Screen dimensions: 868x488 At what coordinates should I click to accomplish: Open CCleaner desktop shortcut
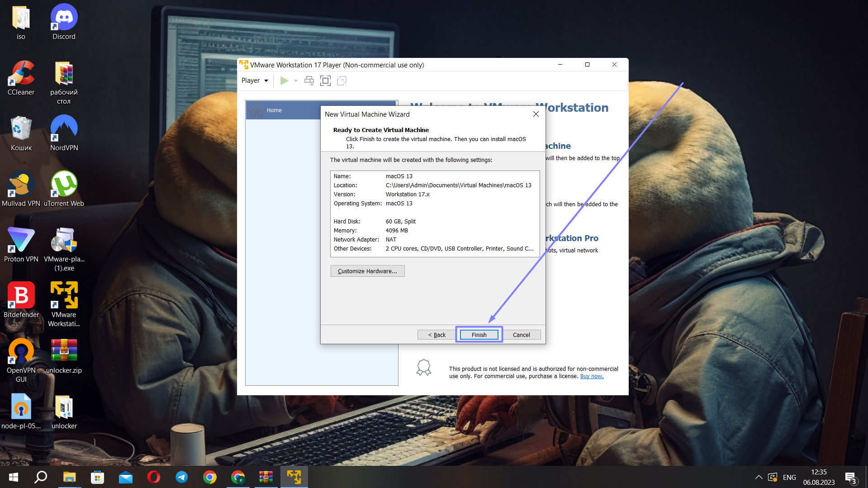pyautogui.click(x=21, y=78)
